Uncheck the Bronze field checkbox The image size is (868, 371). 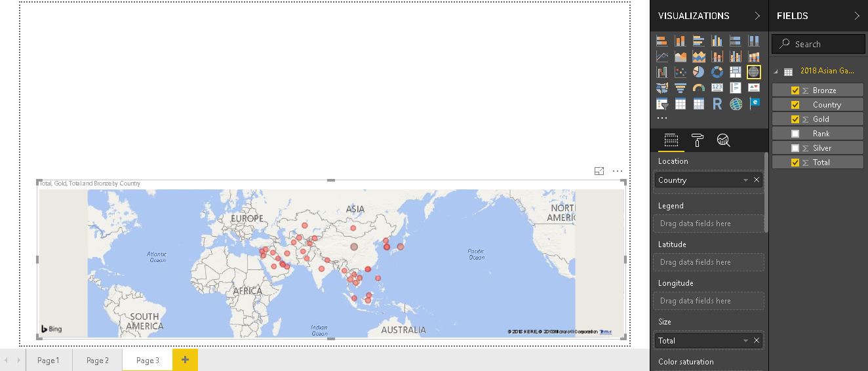click(x=795, y=90)
